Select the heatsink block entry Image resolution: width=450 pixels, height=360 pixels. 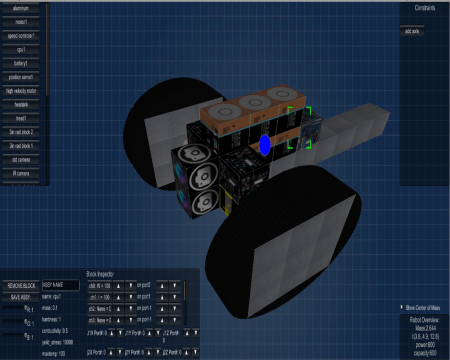(x=21, y=105)
